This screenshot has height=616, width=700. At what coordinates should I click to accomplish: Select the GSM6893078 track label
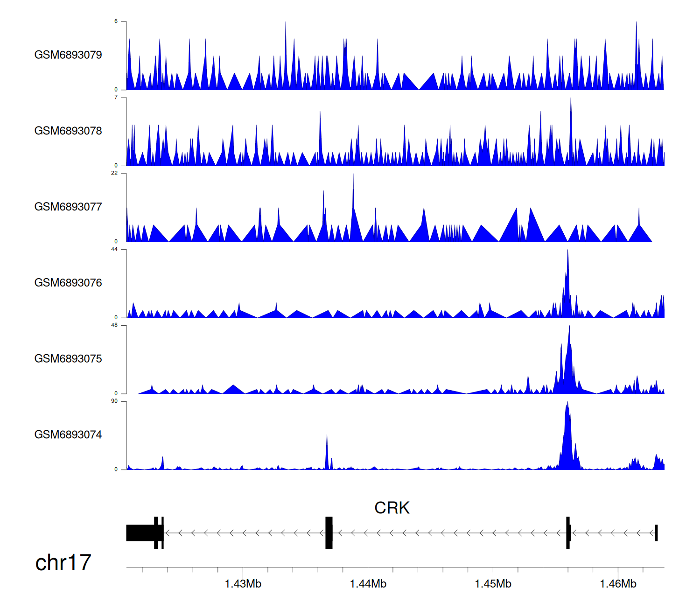[68, 131]
